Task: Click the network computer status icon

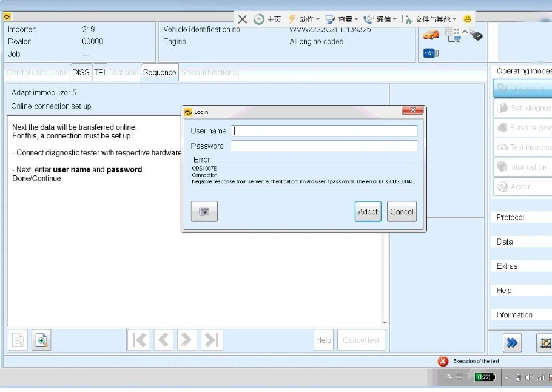Action: click(454, 38)
